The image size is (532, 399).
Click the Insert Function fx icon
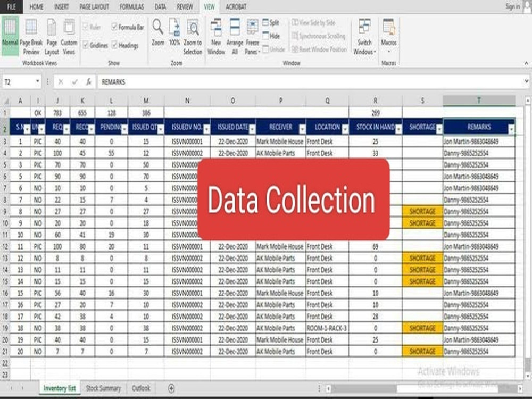[88, 82]
